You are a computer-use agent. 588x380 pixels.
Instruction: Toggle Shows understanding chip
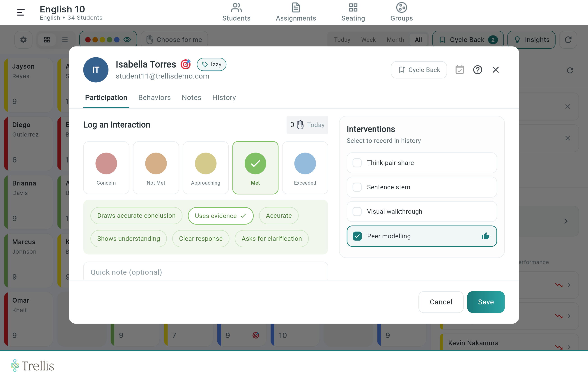pos(129,239)
